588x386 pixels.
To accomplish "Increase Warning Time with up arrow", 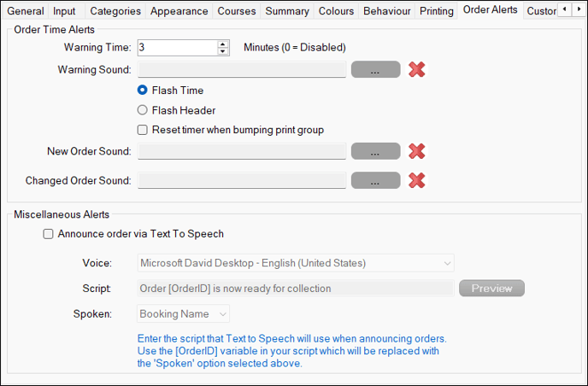I will (x=223, y=44).
